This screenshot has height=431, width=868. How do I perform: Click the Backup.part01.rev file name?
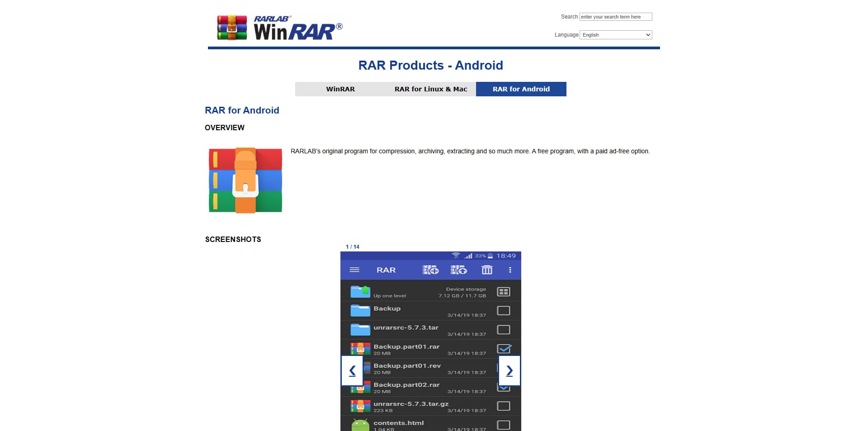pyautogui.click(x=407, y=365)
